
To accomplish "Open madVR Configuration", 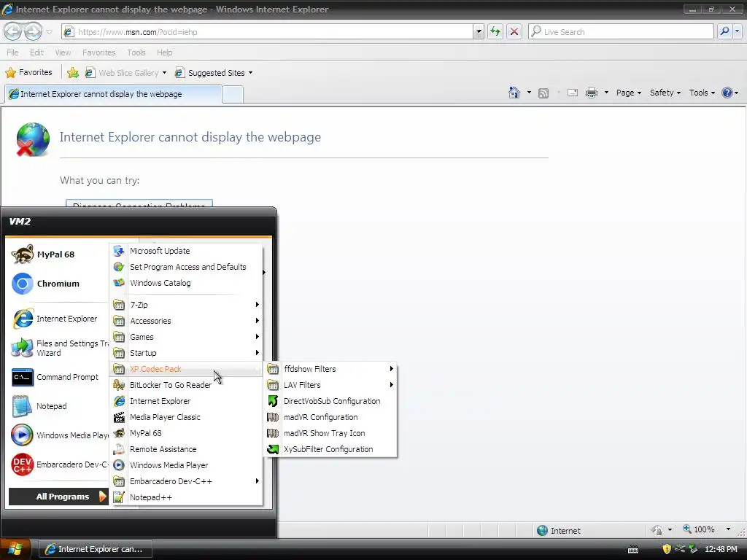I will tap(330, 417).
